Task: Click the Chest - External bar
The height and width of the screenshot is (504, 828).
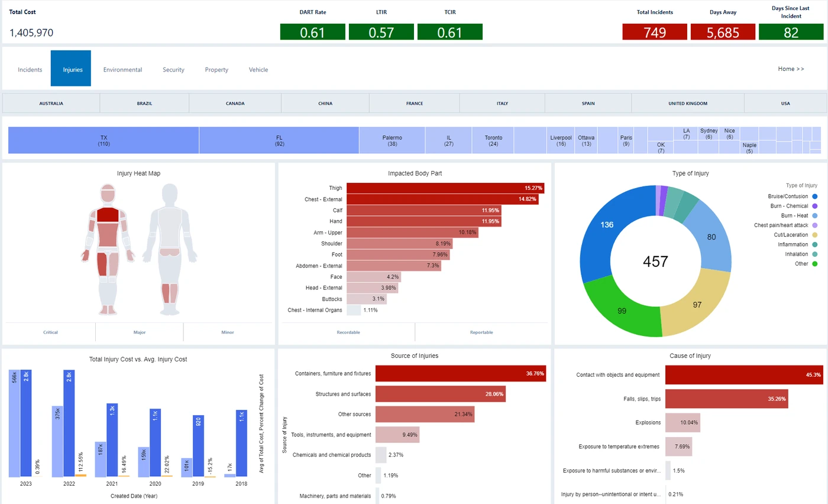Action: pos(442,199)
